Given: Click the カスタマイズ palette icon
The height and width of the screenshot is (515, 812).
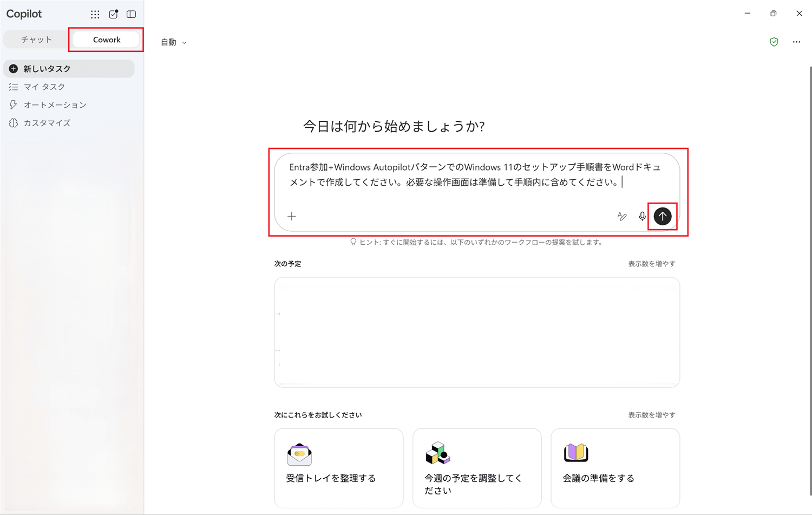Looking at the screenshot, I should [14, 123].
